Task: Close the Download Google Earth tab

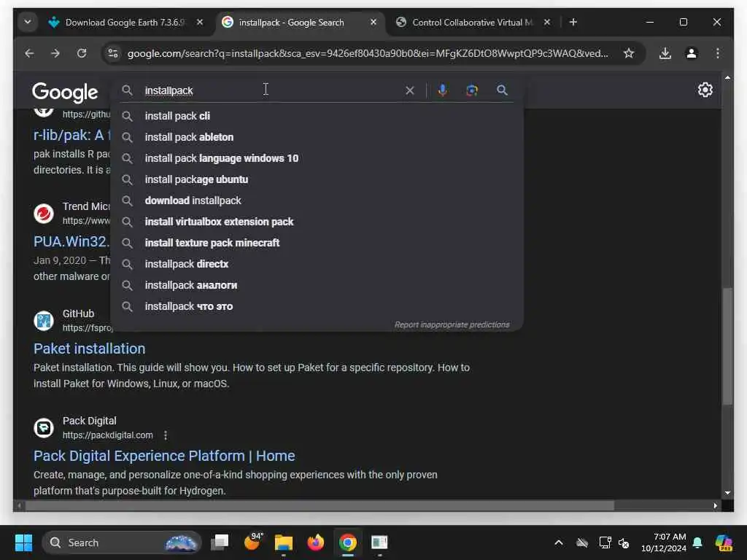Action: pos(200,23)
